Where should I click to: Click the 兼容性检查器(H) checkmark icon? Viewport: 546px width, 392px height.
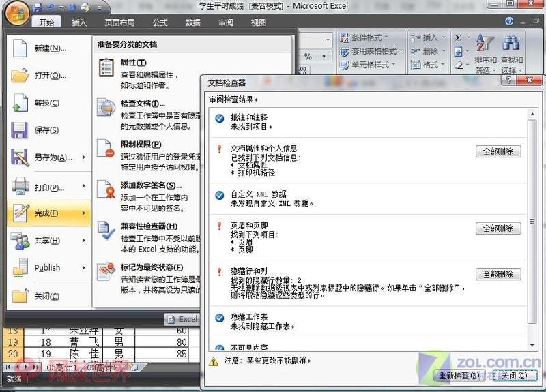pos(106,230)
